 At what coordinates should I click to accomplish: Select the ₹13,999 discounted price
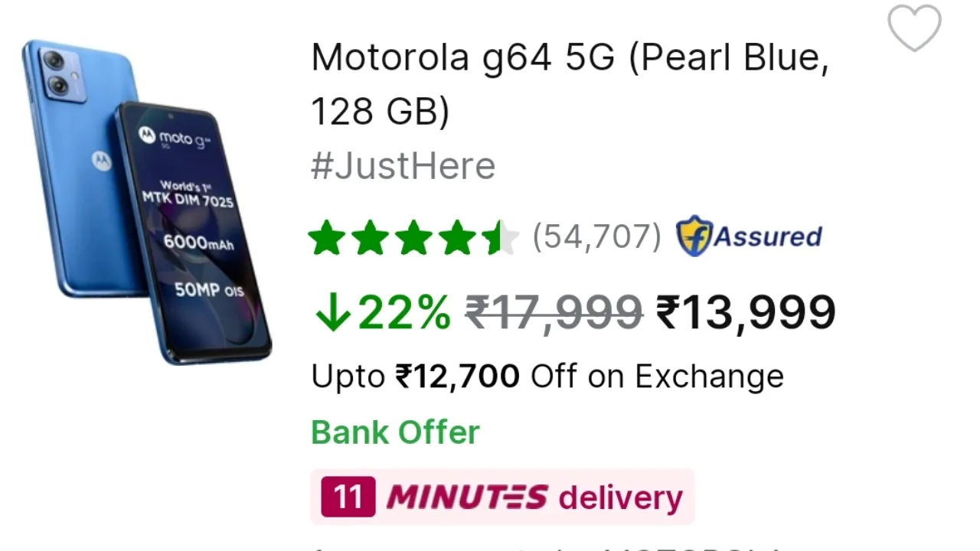coord(746,312)
